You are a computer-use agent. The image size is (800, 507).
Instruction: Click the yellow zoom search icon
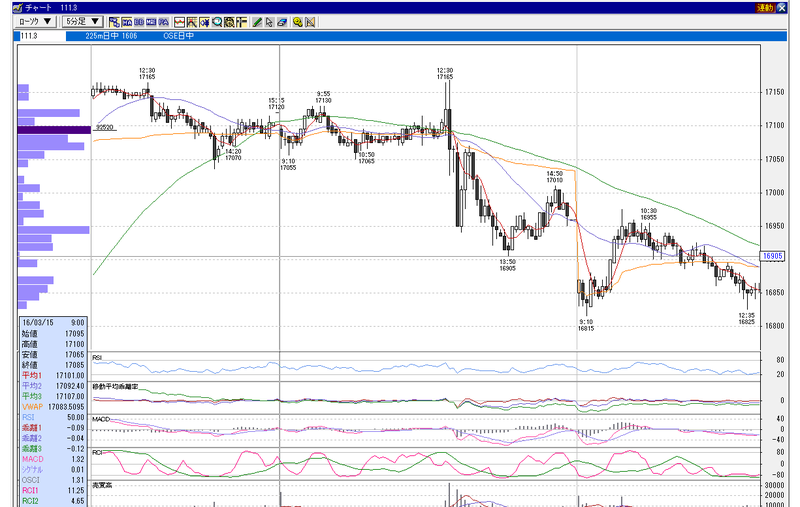click(298, 22)
